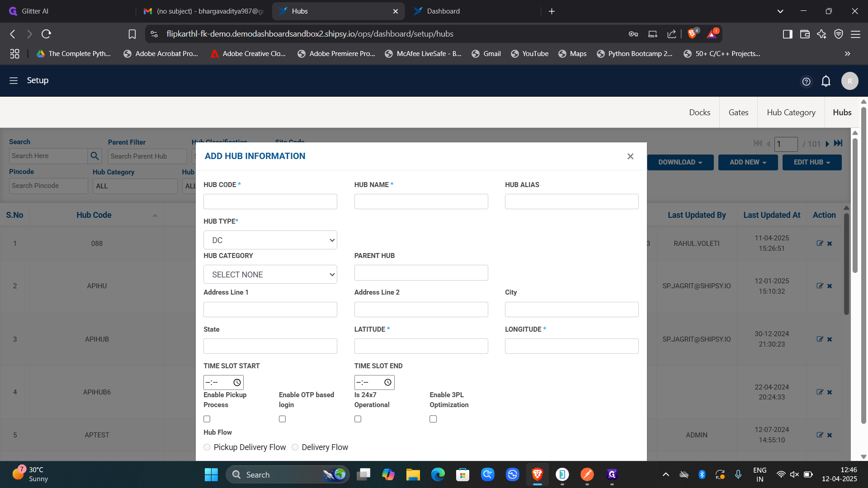Delete hub APIHUB6 row cross icon

pos(830,392)
